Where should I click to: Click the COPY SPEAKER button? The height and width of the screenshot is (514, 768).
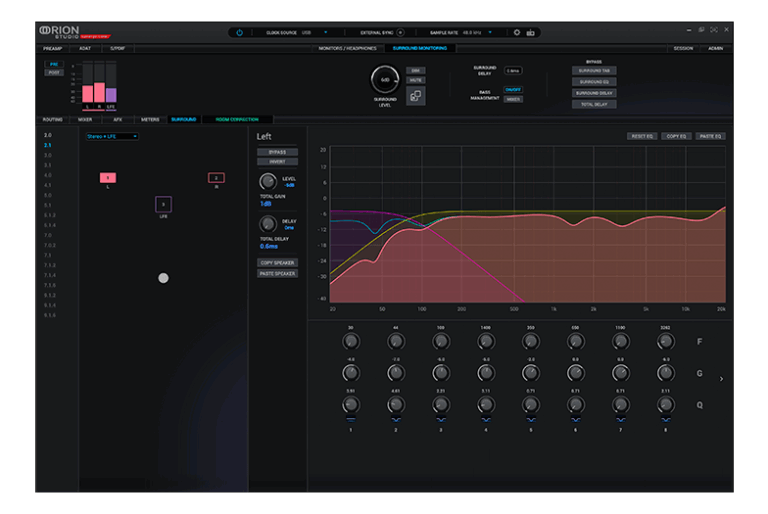[277, 263]
